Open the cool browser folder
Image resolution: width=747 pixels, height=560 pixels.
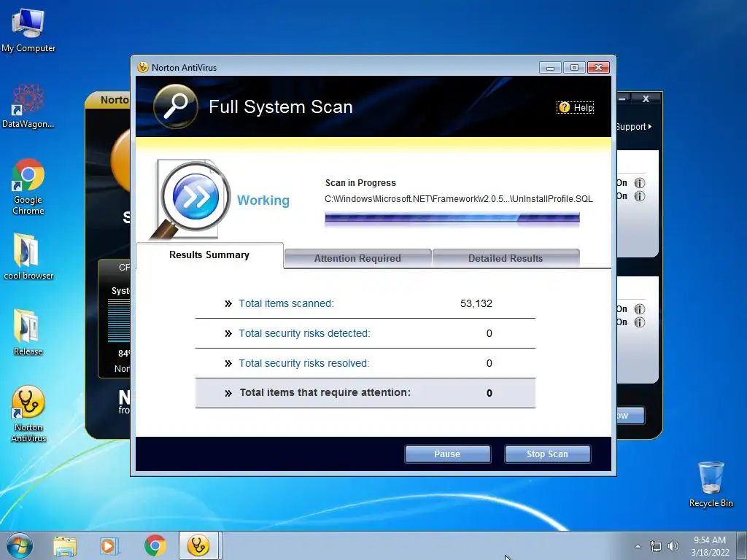[28, 256]
